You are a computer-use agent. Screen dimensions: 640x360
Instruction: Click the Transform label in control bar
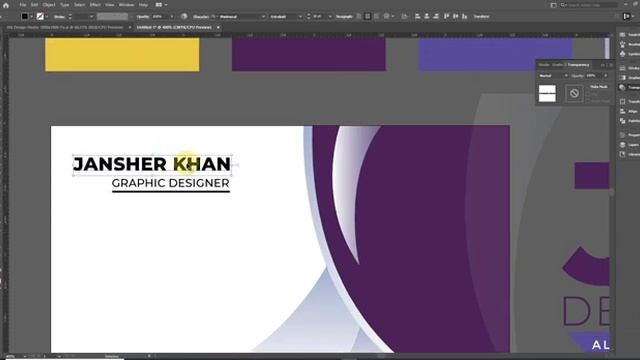coord(481,17)
